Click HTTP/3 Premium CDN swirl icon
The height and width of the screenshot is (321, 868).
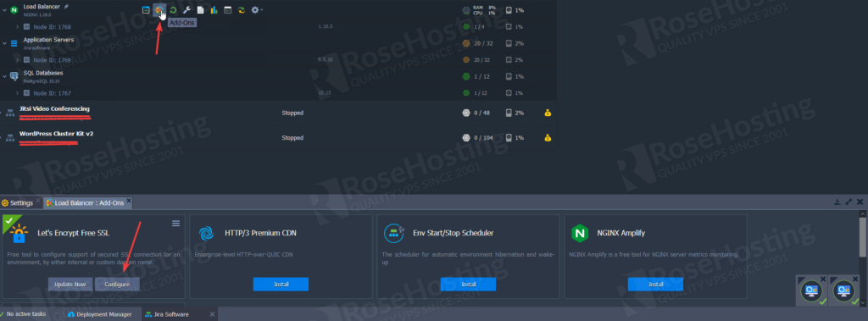[207, 234]
